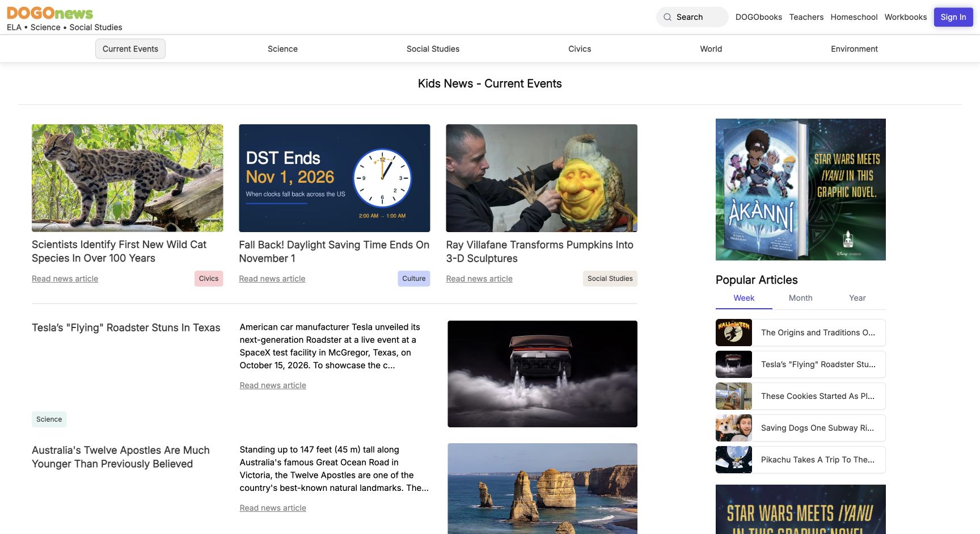The width and height of the screenshot is (980, 534).
Task: Click the Sign In button
Action: pyautogui.click(x=953, y=17)
